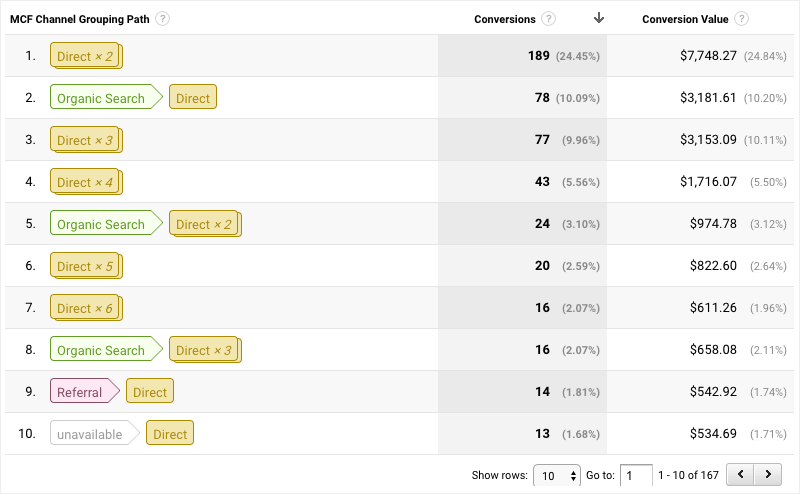Image resolution: width=800 pixels, height=494 pixels.
Task: Click Direct × 3 tag in row 8
Action: click(204, 350)
